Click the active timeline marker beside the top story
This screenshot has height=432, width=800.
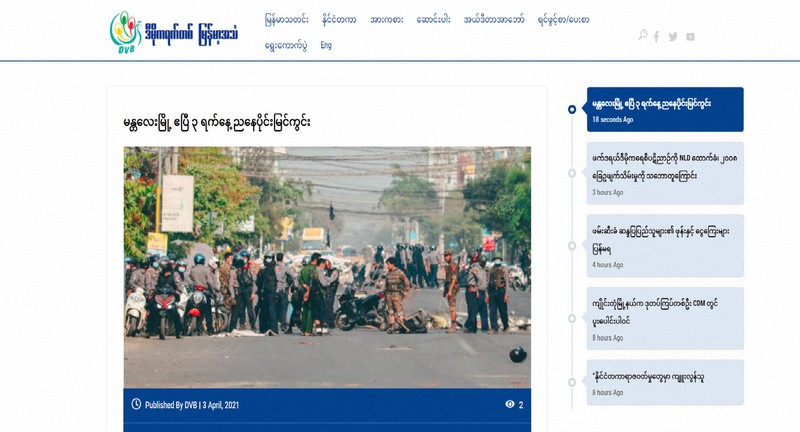[x=572, y=109]
